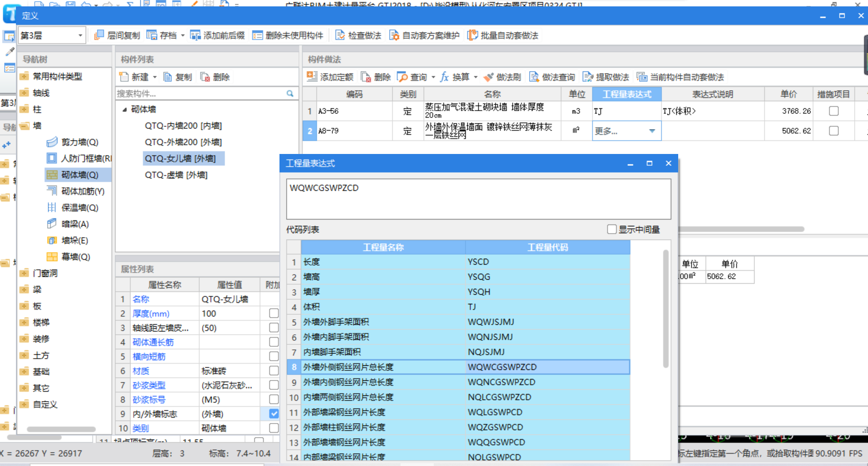This screenshot has height=466, width=868.
Task: Uncheck 附加 checkbox for 内/外墙标志
Action: click(x=274, y=414)
